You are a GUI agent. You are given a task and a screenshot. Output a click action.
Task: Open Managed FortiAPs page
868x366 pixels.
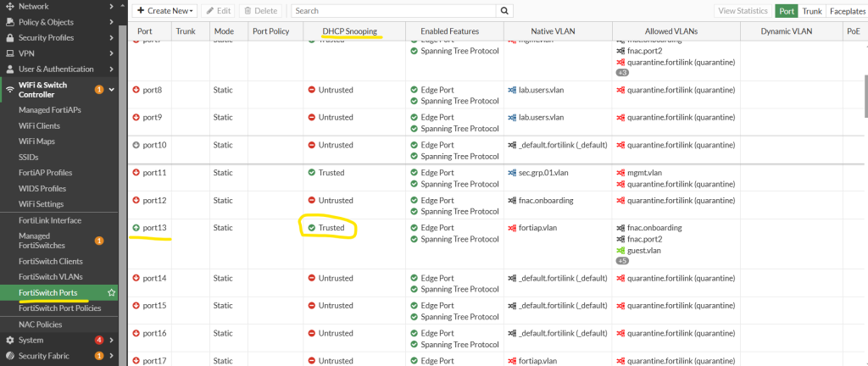50,110
